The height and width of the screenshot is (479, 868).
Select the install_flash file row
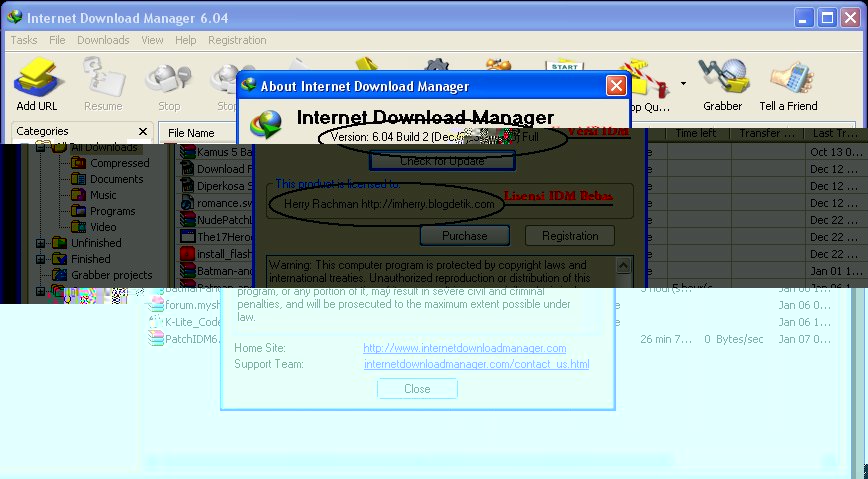[224, 254]
